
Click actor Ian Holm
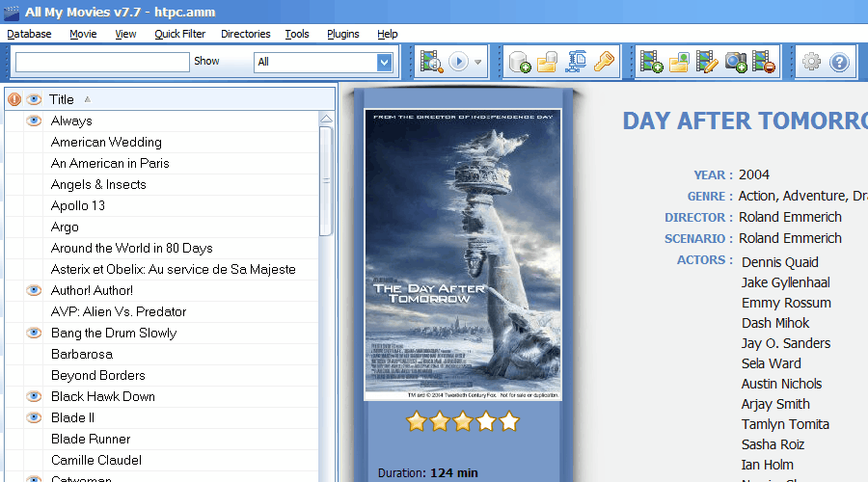click(x=768, y=465)
